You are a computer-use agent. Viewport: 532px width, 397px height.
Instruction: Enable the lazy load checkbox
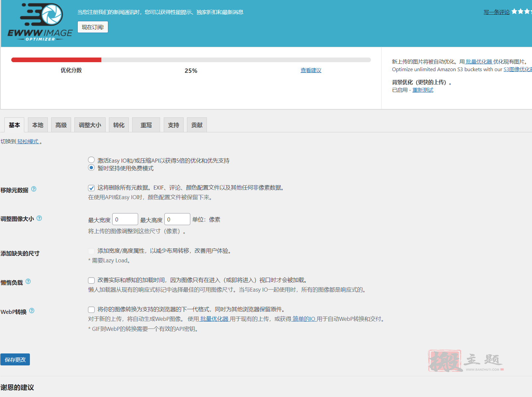pos(91,280)
